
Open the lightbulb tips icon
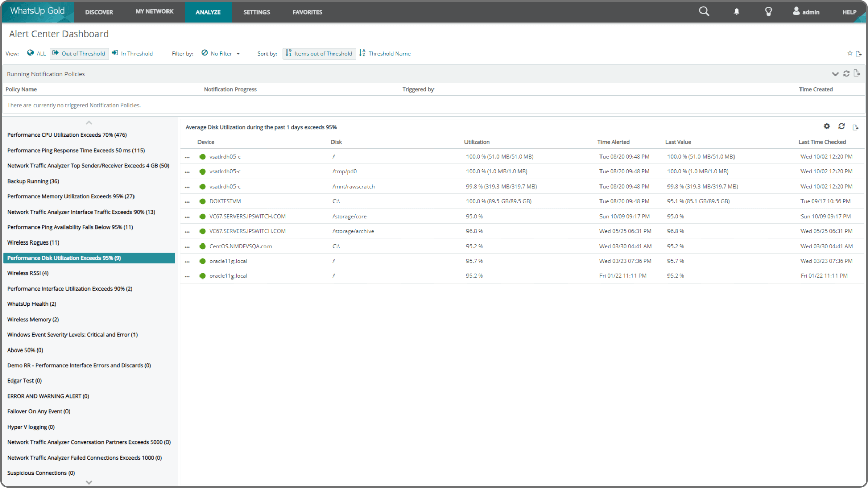(x=768, y=11)
